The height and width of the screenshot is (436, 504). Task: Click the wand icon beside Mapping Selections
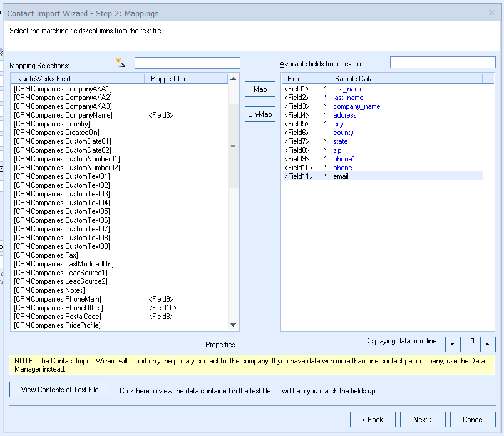tap(121, 63)
